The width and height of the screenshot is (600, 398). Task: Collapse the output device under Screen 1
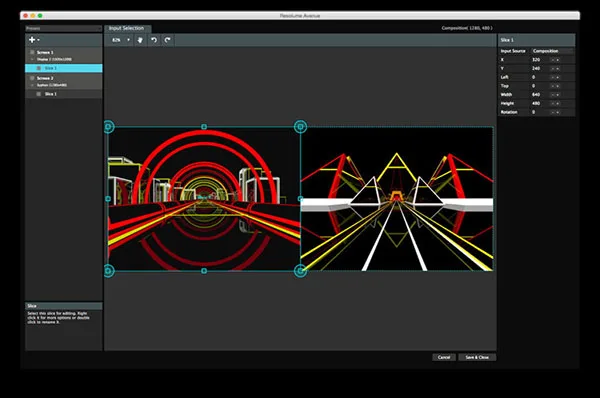point(33,59)
